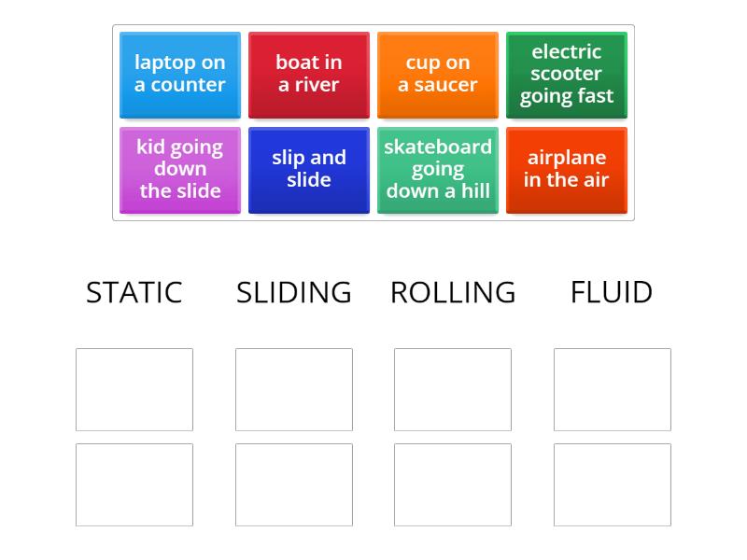Click the FLUID category heading
Viewport: 747px width, 560px height.
[x=612, y=292]
